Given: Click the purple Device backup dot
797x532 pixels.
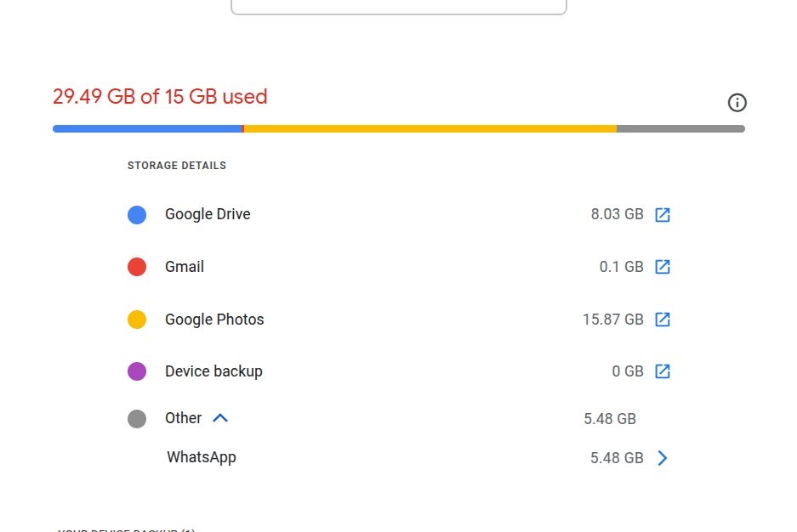Looking at the screenshot, I should click(137, 371).
